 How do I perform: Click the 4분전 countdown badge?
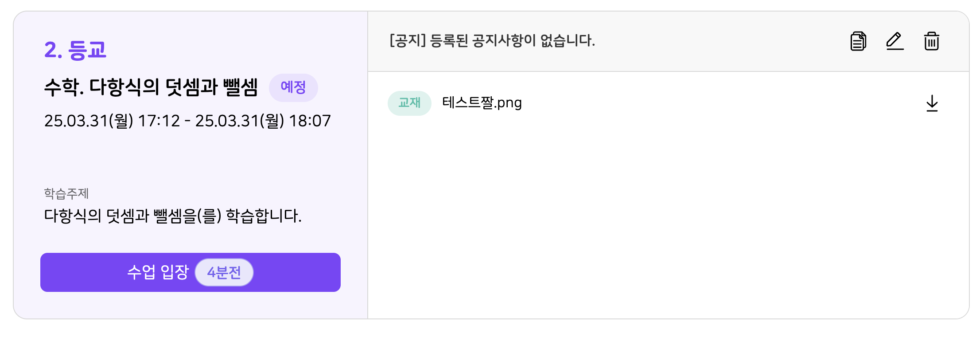(224, 272)
